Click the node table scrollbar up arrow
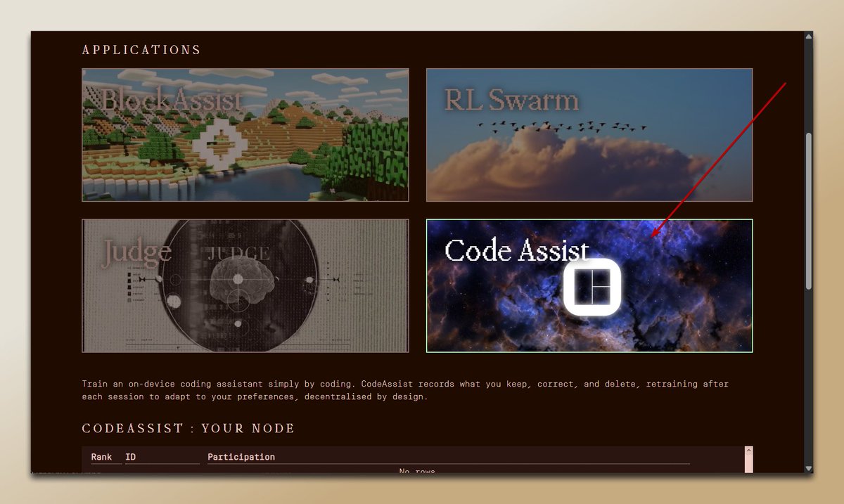The width and height of the screenshot is (844, 504). (x=750, y=451)
